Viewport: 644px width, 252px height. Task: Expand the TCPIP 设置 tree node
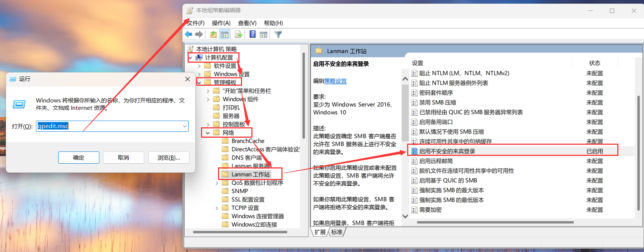pos(217,208)
